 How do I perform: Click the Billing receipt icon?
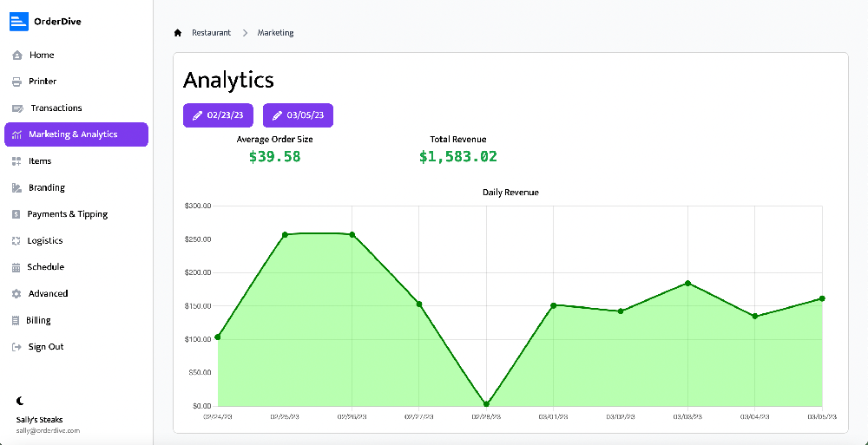(x=16, y=320)
